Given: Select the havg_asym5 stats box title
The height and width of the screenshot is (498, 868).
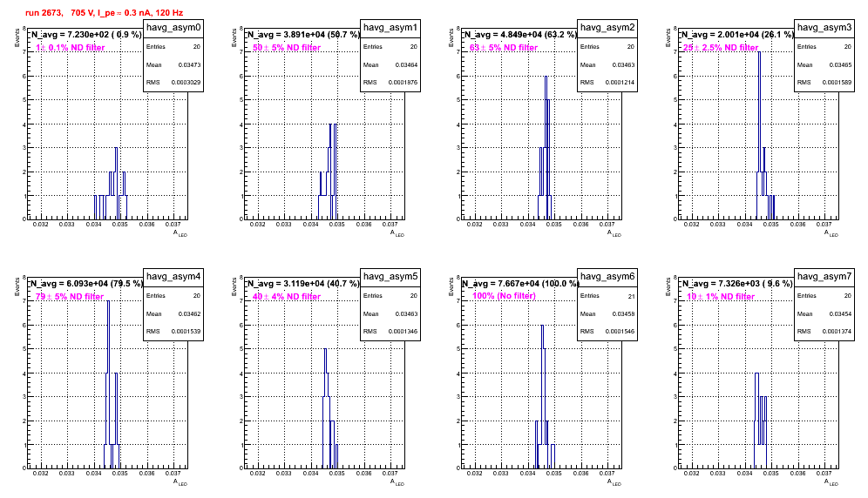Looking at the screenshot, I should pos(390,276).
